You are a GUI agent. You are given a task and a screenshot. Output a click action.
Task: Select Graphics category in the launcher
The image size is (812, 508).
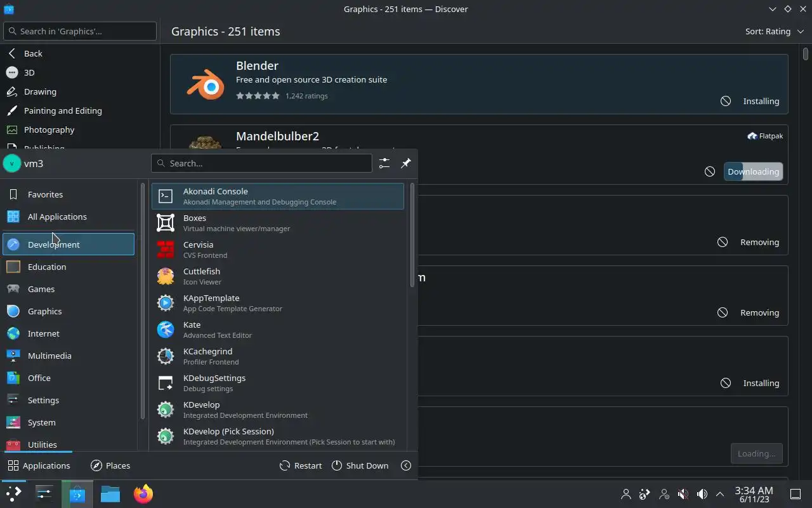tap(69, 311)
